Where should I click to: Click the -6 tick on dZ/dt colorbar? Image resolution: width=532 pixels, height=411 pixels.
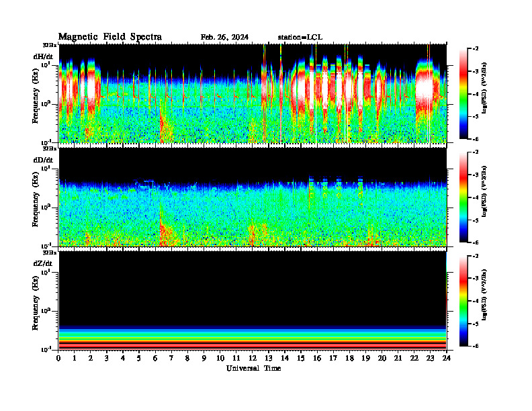[476, 346]
